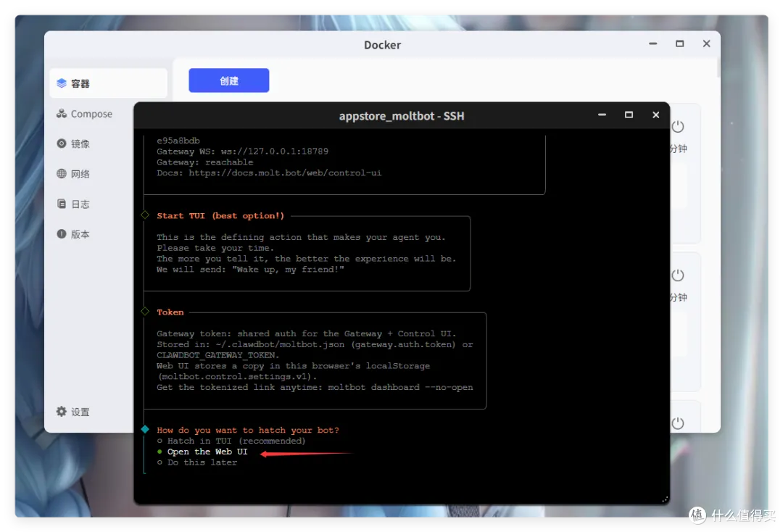The width and height of the screenshot is (783, 532).
Task: Click 'How do you want to hatch your bot?' prompt
Action: tap(248, 431)
